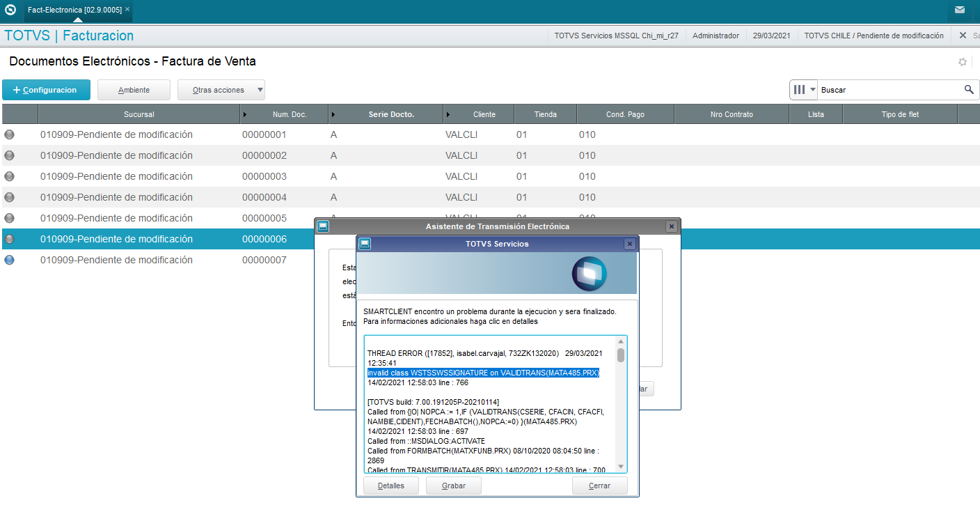Screen dimensions: 980x512
Task: Open the dropdown arrow beside column chooser
Action: pos(812,90)
